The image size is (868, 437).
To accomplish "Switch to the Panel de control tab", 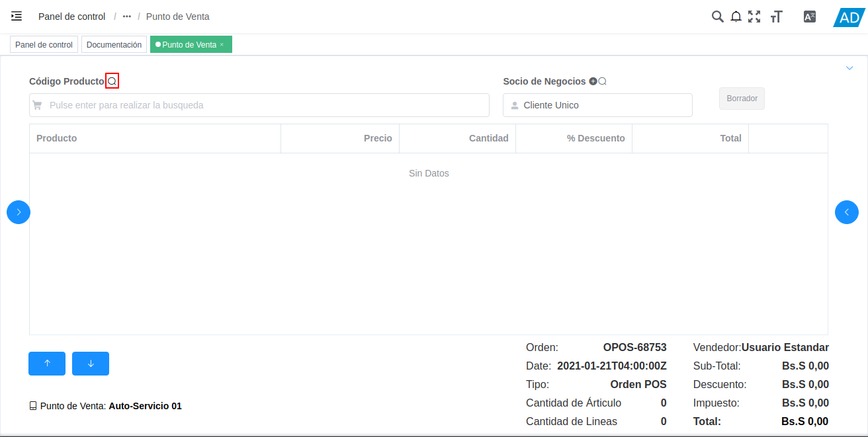I will click(x=44, y=45).
